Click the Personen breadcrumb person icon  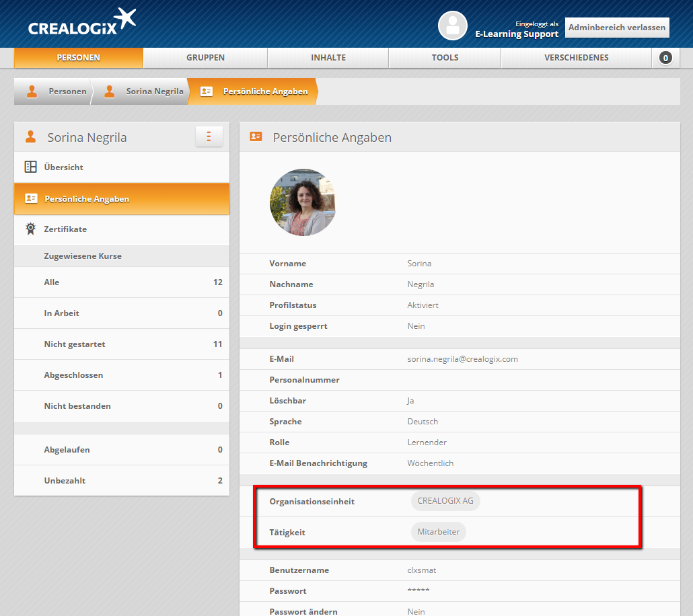pos(32,91)
